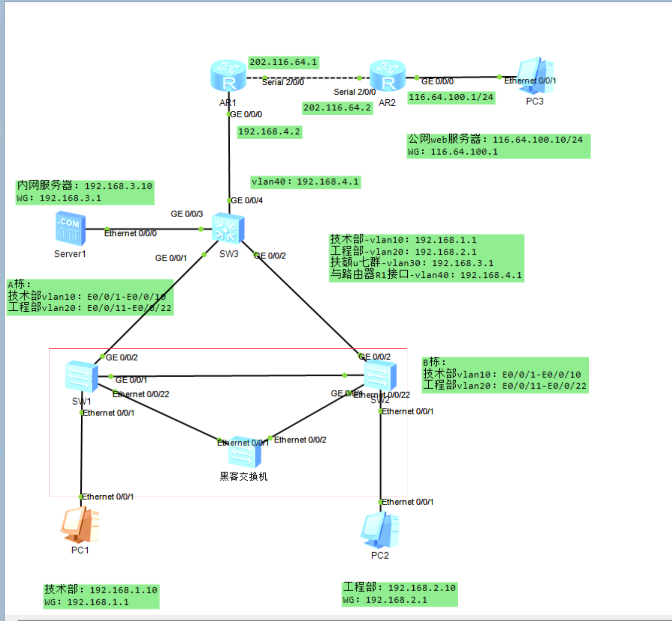
Task: Select the SW2 switch icon
Action: pos(380,375)
